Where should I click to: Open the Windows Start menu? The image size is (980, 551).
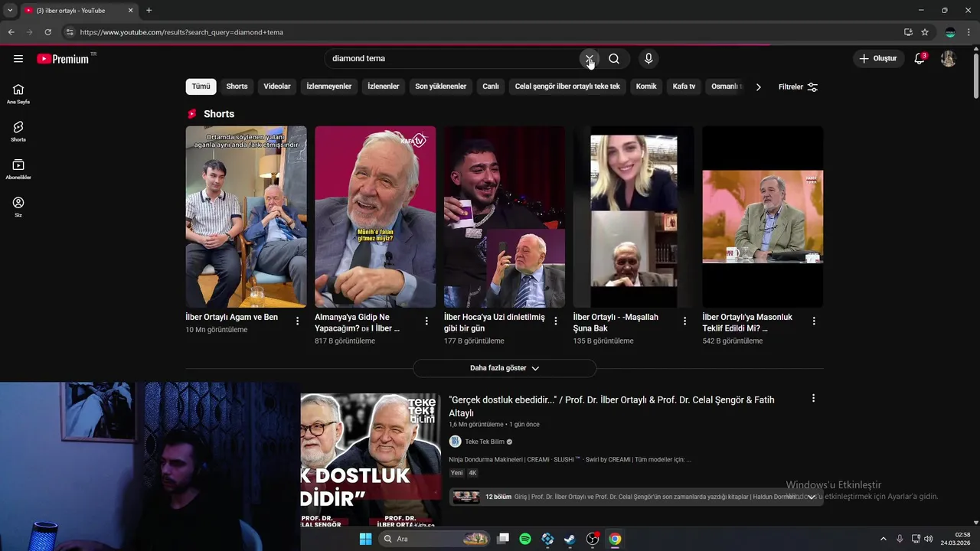(x=365, y=539)
